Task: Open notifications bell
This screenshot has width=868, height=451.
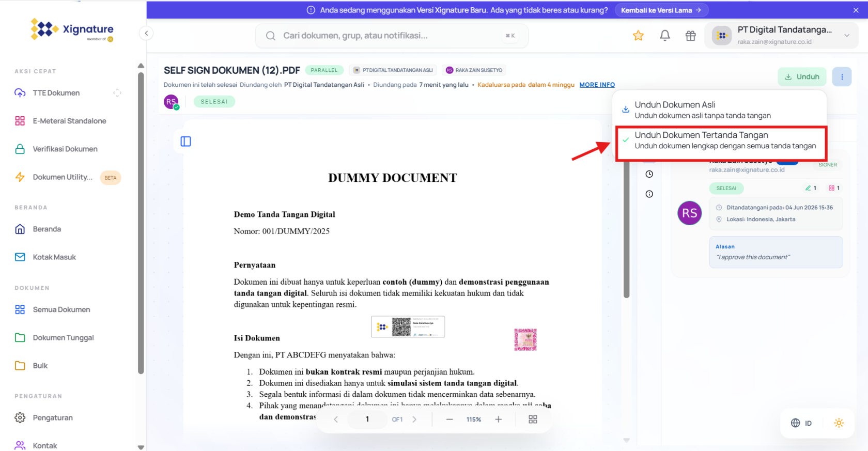Action: click(x=665, y=36)
